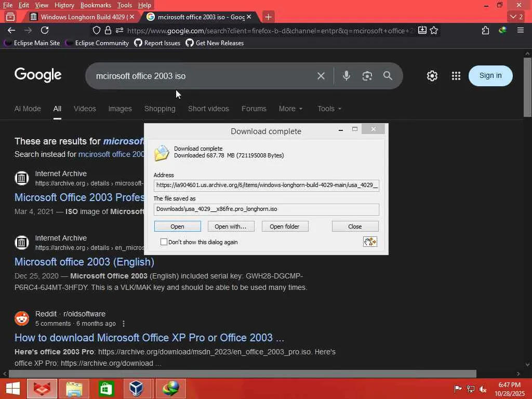Click the file saved as field

pos(267,209)
